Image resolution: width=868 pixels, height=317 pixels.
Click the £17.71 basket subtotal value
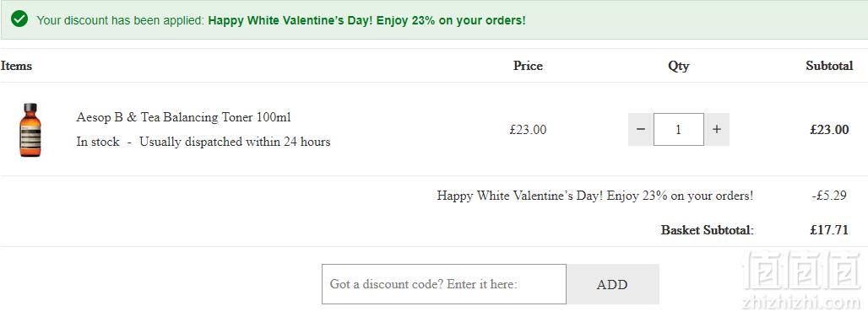tap(828, 230)
